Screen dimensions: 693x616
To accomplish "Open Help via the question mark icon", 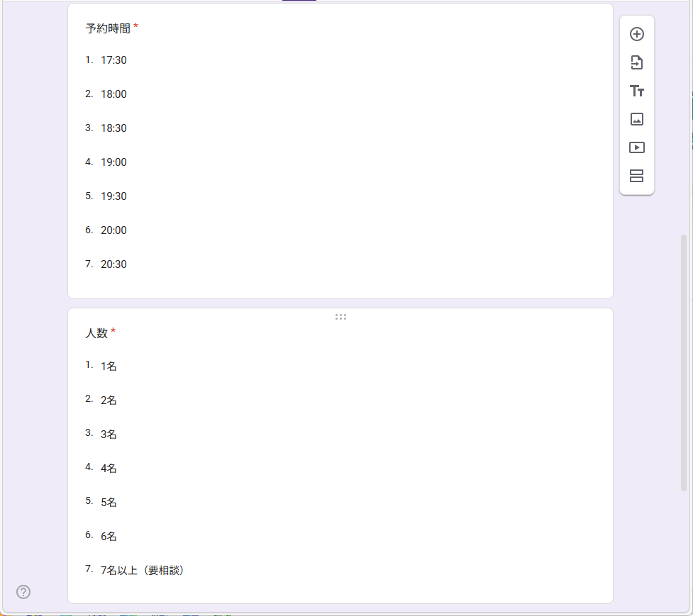I will point(23,591).
